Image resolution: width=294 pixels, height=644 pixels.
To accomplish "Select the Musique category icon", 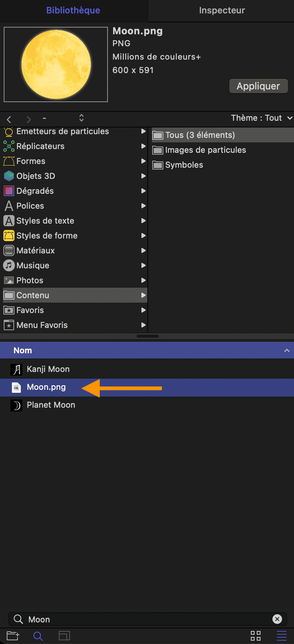I will [9, 265].
